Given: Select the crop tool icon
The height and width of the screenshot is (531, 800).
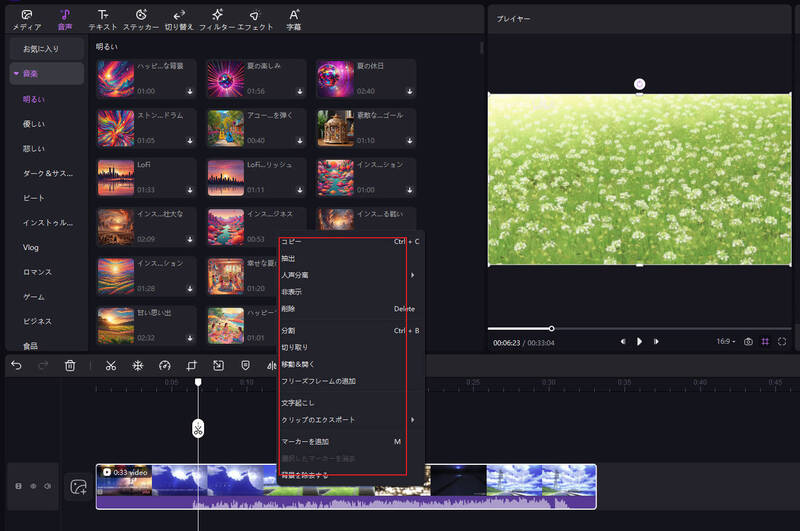Looking at the screenshot, I should 191,365.
